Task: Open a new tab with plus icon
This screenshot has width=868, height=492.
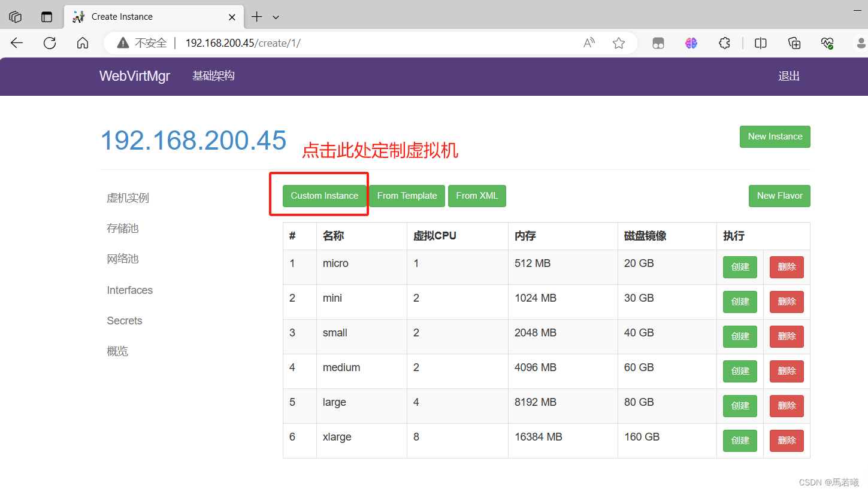Action: pyautogui.click(x=256, y=17)
